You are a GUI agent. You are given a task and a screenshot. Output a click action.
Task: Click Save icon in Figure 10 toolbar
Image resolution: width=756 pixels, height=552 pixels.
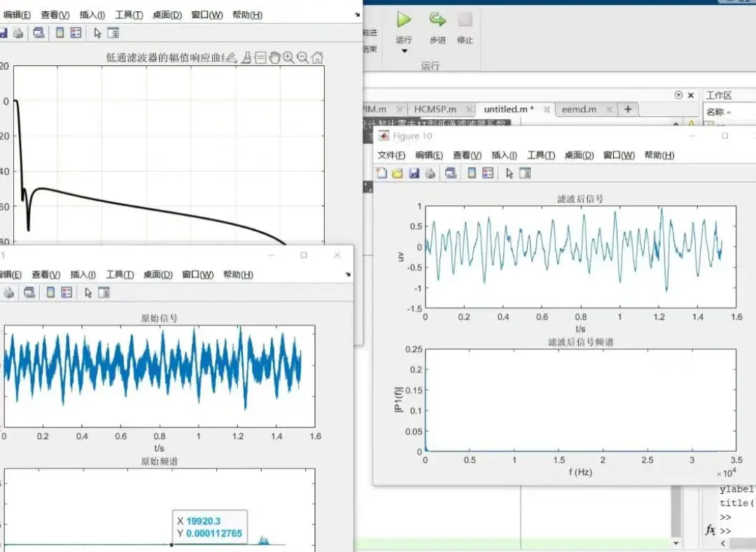click(414, 173)
